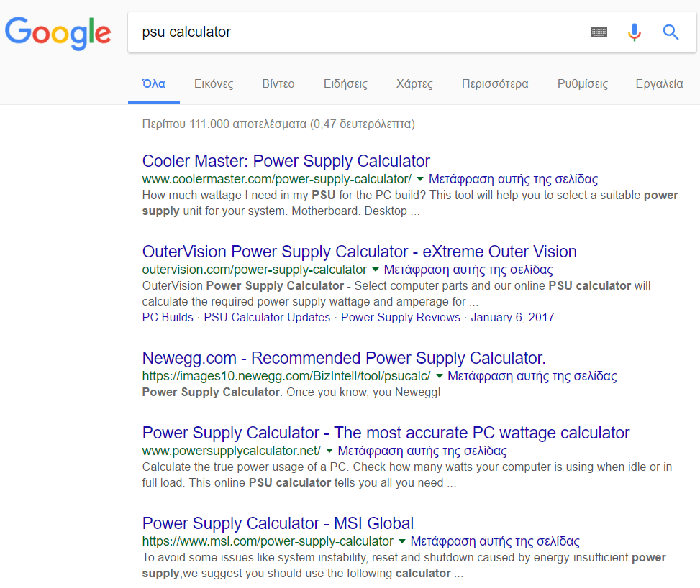This screenshot has width=700, height=588.
Task: Expand dropdown arrow beside newegg.com URL
Action: click(439, 376)
